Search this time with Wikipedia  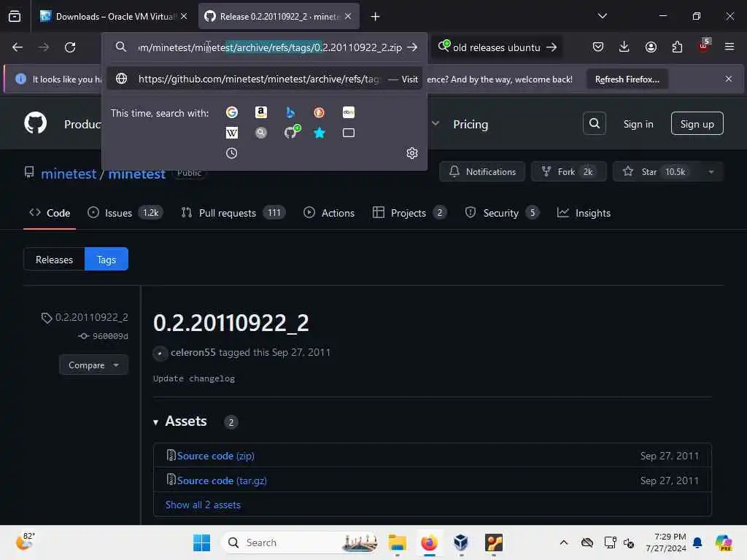pyautogui.click(x=231, y=133)
